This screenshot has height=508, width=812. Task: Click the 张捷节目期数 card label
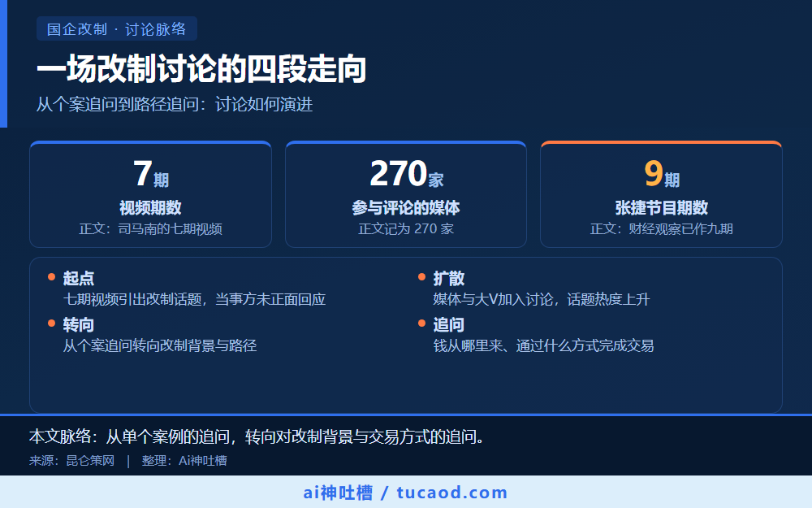coord(661,207)
